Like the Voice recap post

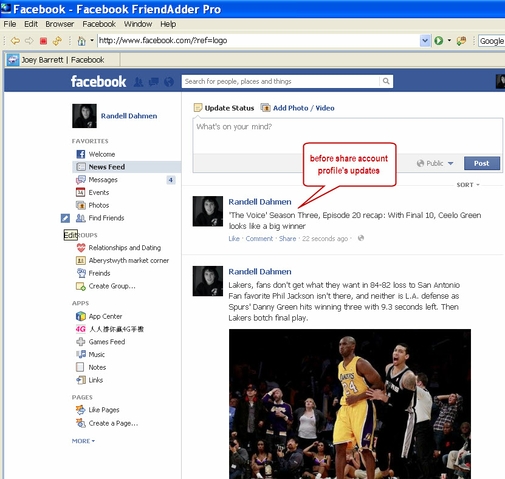click(x=234, y=238)
